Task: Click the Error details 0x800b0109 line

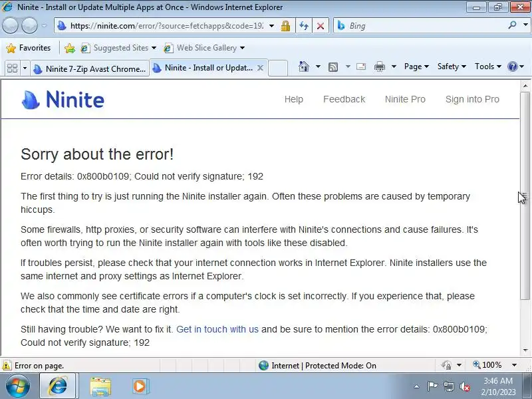Action: (142, 176)
